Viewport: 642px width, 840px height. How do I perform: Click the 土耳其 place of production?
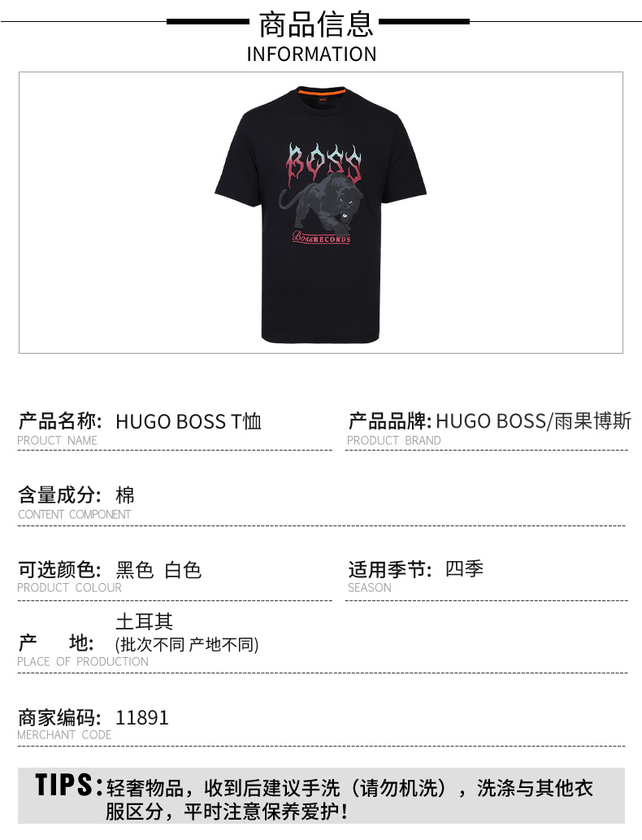click(144, 621)
